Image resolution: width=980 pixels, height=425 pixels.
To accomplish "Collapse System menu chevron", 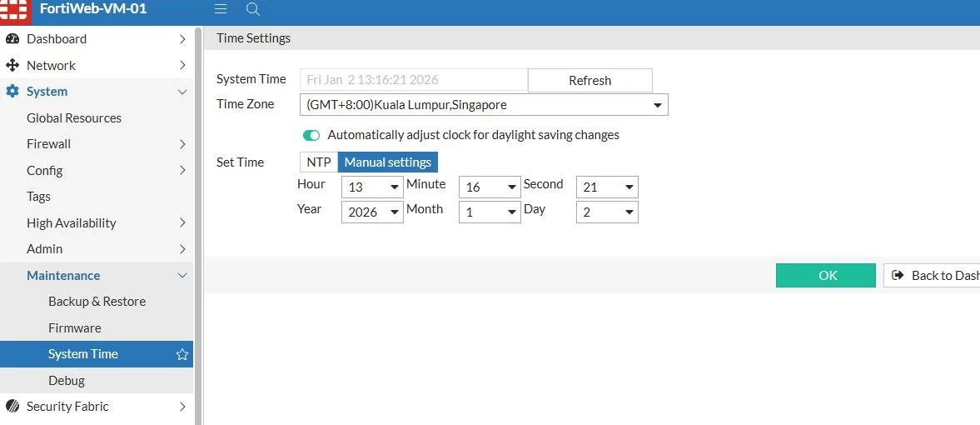I will pos(182,92).
